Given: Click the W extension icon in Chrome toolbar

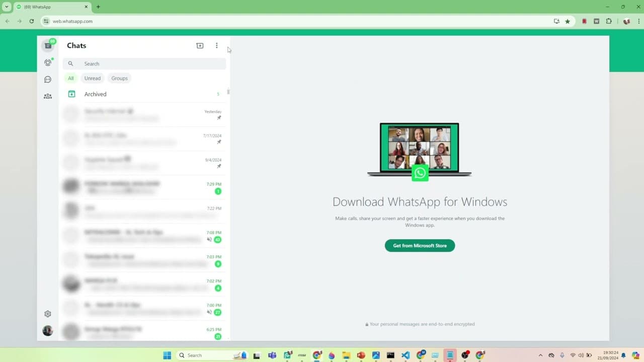Looking at the screenshot, I should [x=596, y=21].
